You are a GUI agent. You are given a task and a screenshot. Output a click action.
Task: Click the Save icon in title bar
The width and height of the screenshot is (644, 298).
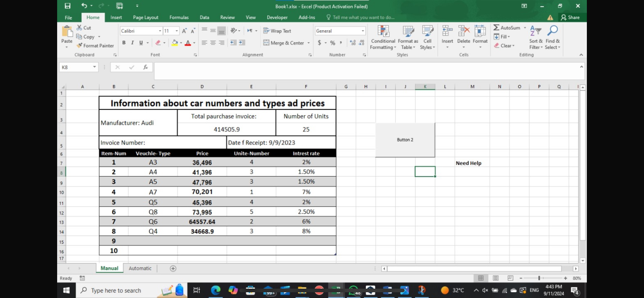68,6
